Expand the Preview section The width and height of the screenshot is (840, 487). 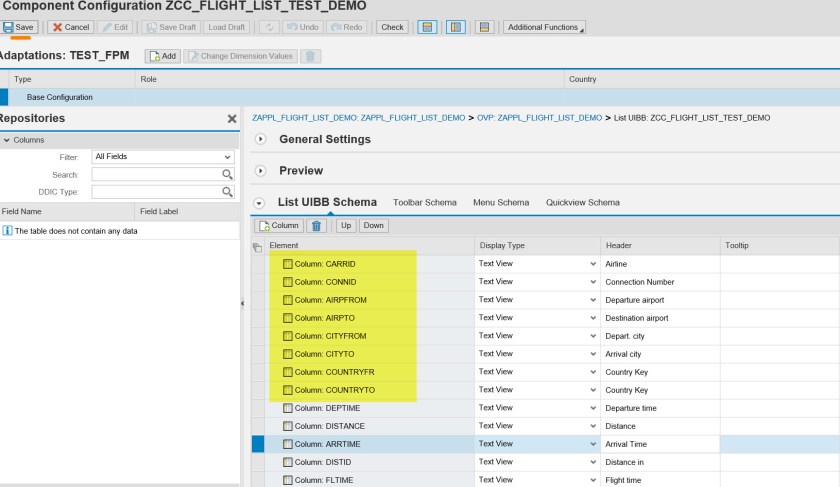[x=260, y=171]
